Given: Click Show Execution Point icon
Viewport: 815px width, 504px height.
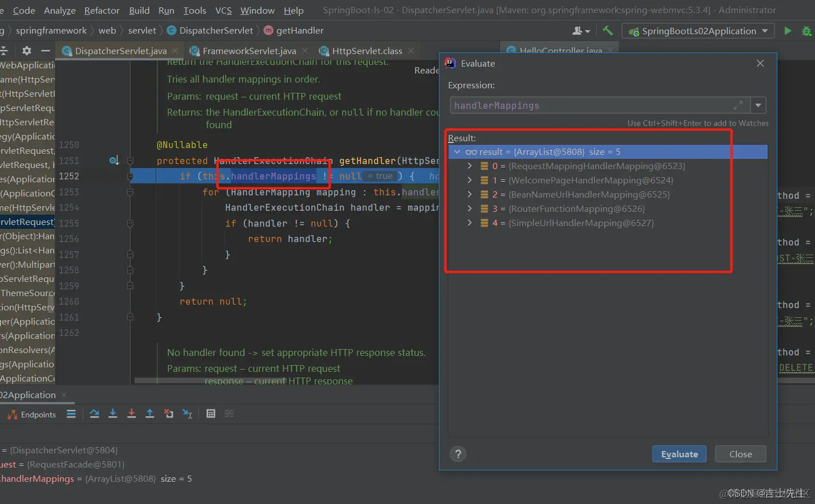Looking at the screenshot, I should click(71, 414).
